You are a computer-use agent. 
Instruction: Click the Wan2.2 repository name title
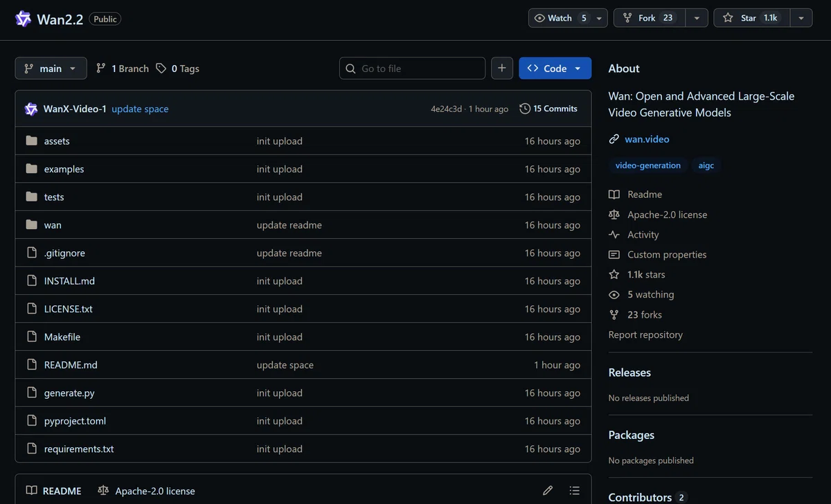coord(61,19)
